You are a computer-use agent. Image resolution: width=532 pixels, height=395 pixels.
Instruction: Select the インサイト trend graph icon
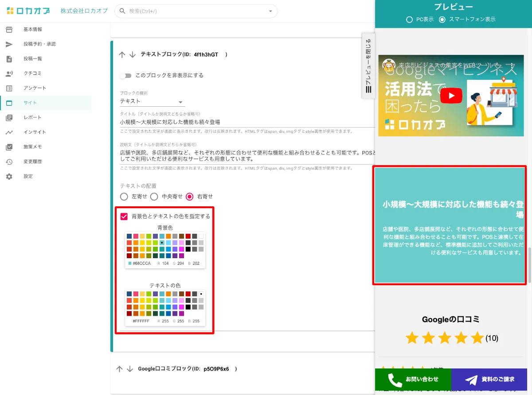pos(10,132)
